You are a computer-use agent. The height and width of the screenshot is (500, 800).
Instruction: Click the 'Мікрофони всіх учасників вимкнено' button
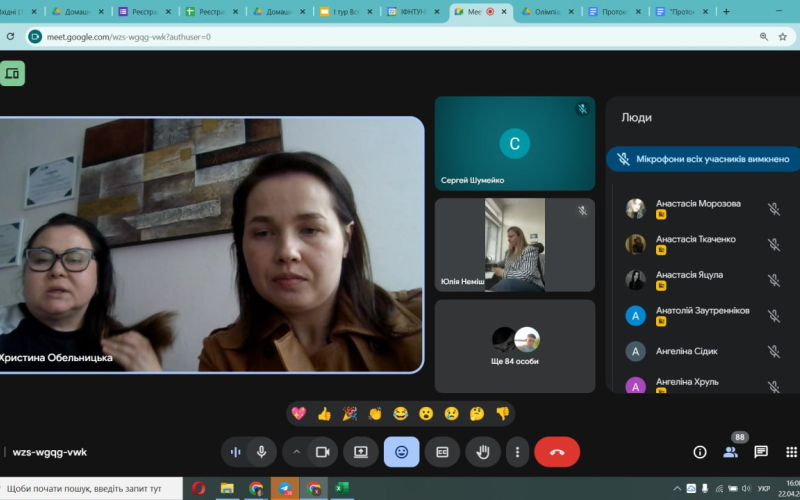(x=704, y=159)
